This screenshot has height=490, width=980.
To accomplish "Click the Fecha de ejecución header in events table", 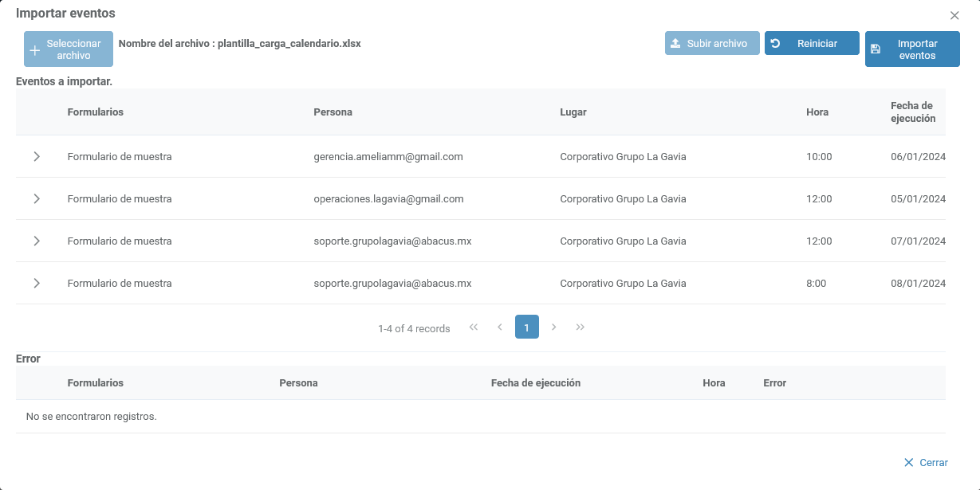I will [x=912, y=112].
